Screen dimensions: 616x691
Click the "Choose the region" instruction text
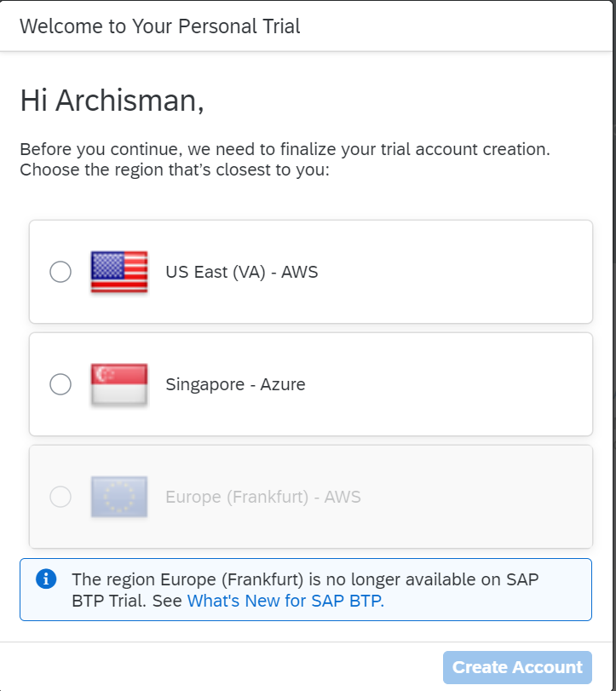(175, 170)
